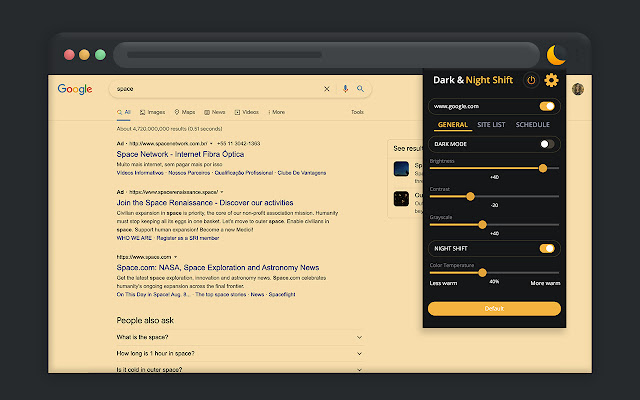
Task: Click the Spaceflight sitelink
Action: pos(282,295)
